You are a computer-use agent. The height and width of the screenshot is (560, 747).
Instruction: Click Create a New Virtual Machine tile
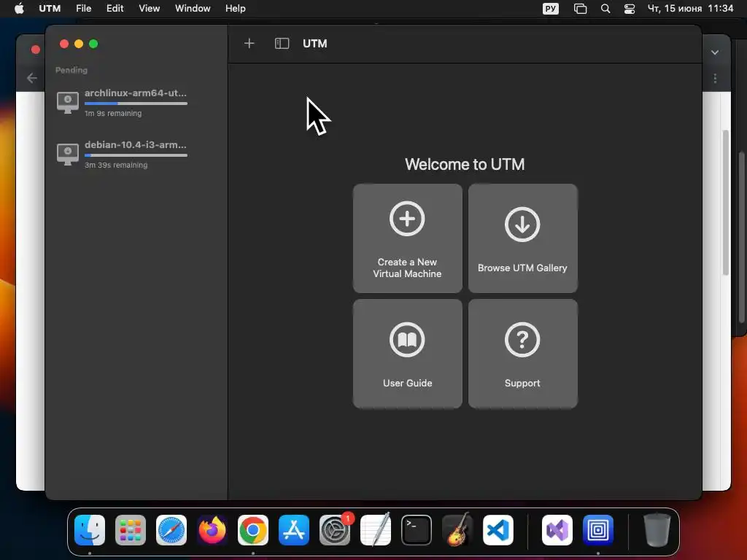coord(407,238)
